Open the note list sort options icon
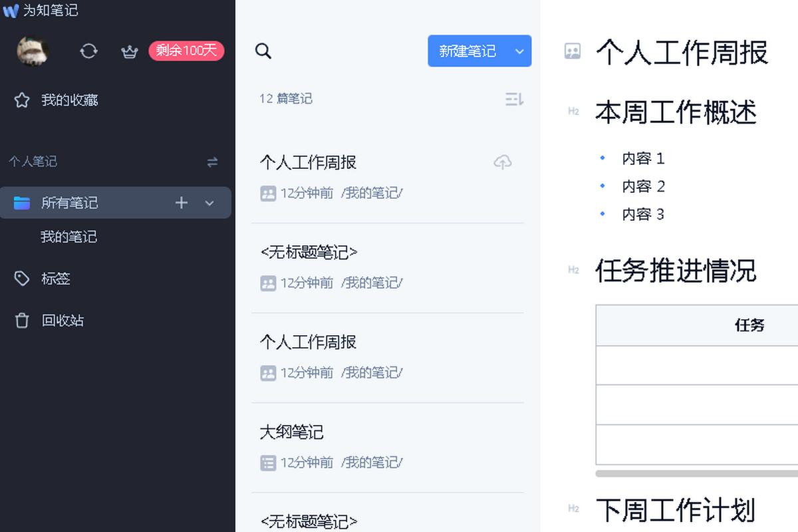 coord(514,99)
